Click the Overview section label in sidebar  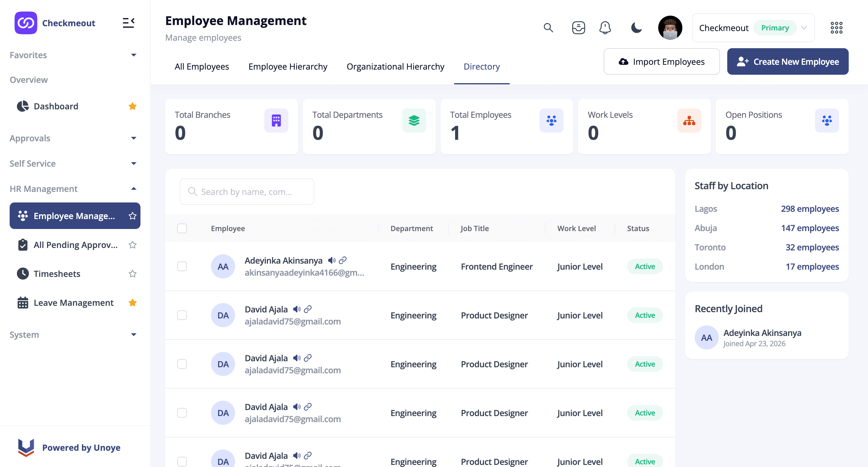point(29,80)
